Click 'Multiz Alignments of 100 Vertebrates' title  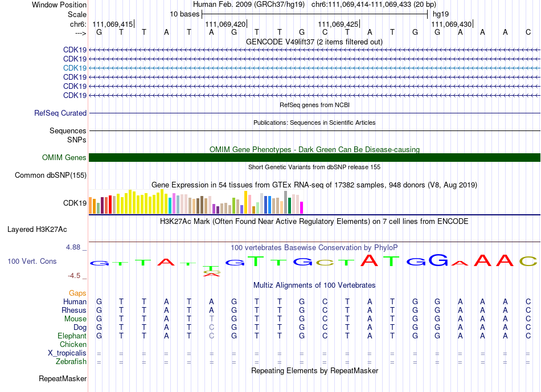point(314,285)
